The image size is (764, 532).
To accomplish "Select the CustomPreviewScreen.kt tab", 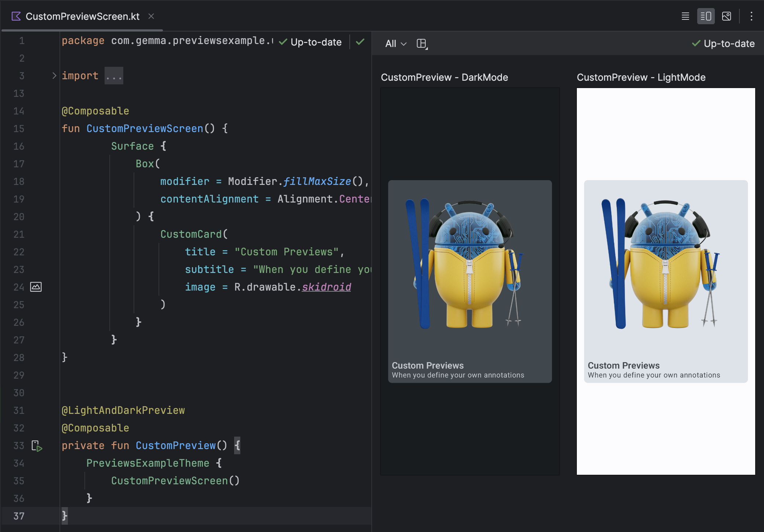I will tap(81, 16).
